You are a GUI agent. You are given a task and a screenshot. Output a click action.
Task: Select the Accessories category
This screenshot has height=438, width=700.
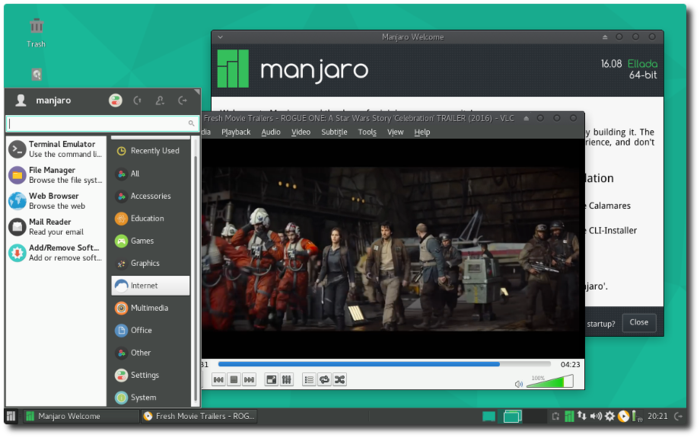(x=150, y=196)
